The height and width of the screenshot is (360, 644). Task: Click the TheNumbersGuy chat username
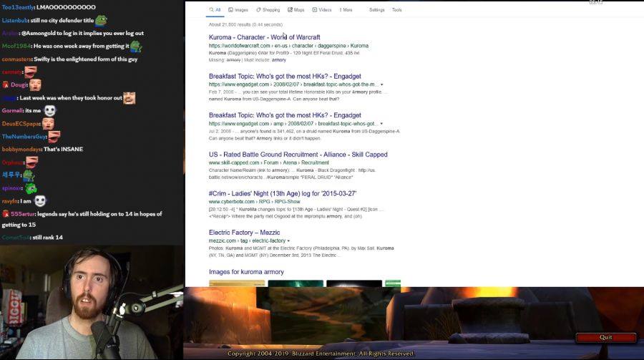click(x=24, y=137)
